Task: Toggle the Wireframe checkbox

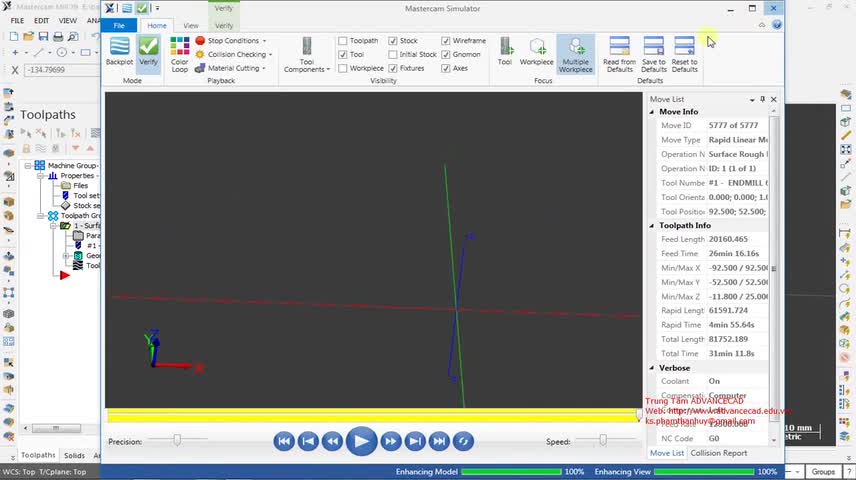Action: (445, 41)
